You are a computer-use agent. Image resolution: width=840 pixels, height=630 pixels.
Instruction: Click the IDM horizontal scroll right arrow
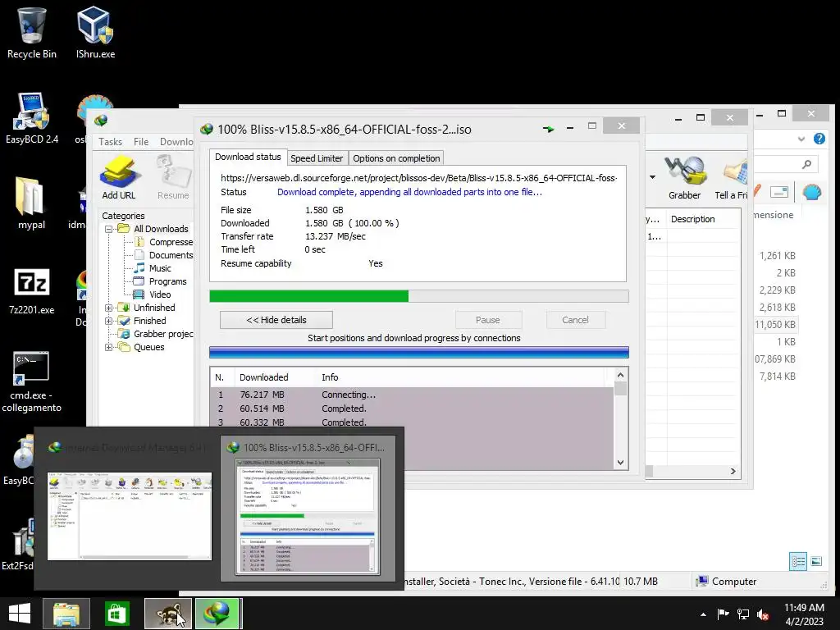[733, 472]
